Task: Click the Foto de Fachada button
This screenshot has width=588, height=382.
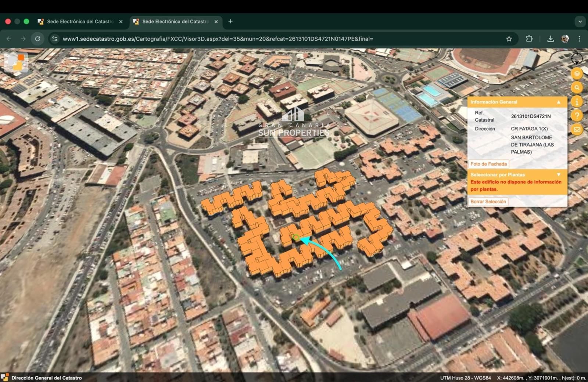Action: pos(488,164)
